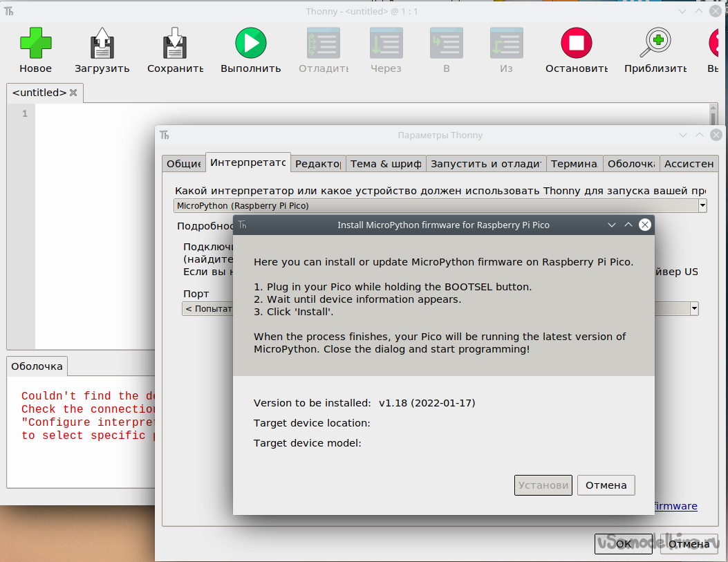The height and width of the screenshot is (562, 728).
Task: Click the Thonny icon in Параметры title bar
Action: point(165,135)
